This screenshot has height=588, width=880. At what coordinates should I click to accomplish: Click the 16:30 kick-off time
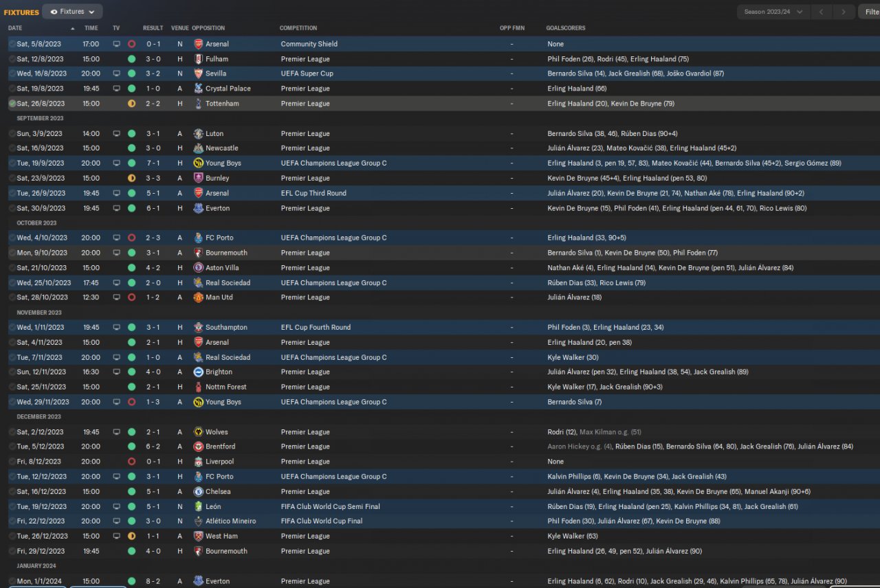[91, 372]
